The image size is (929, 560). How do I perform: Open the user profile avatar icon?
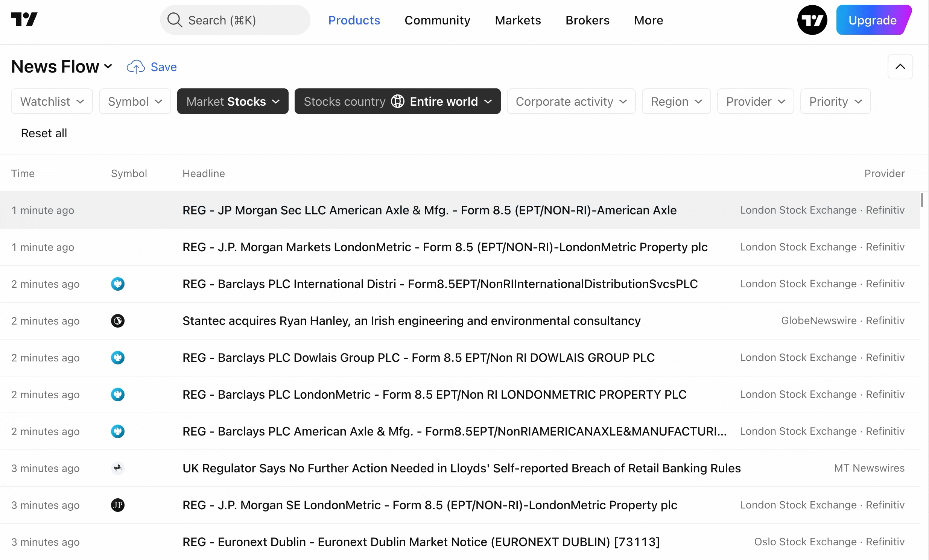coord(812,20)
